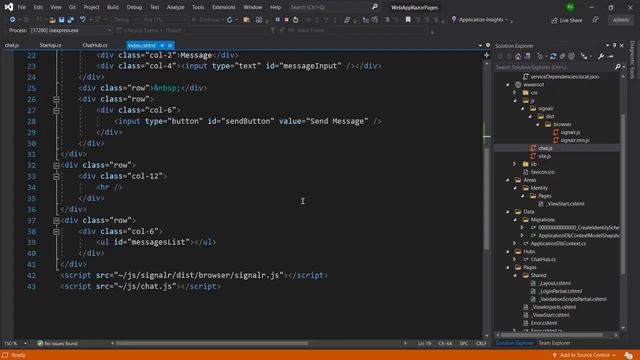Screen dimensions: 640x360
Task: Click the Navigate Backward toolbar icon
Action: point(12,20)
